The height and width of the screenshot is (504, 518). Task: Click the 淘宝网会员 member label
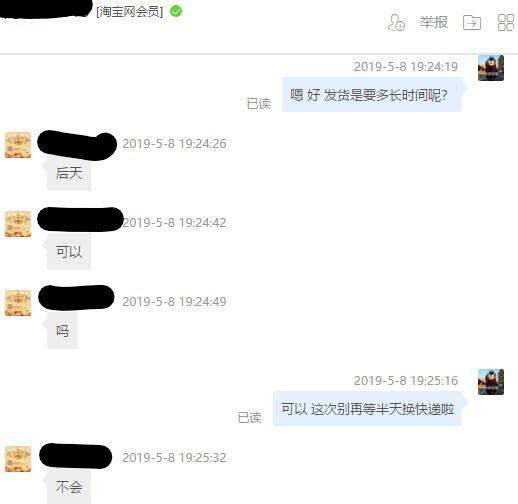130,12
